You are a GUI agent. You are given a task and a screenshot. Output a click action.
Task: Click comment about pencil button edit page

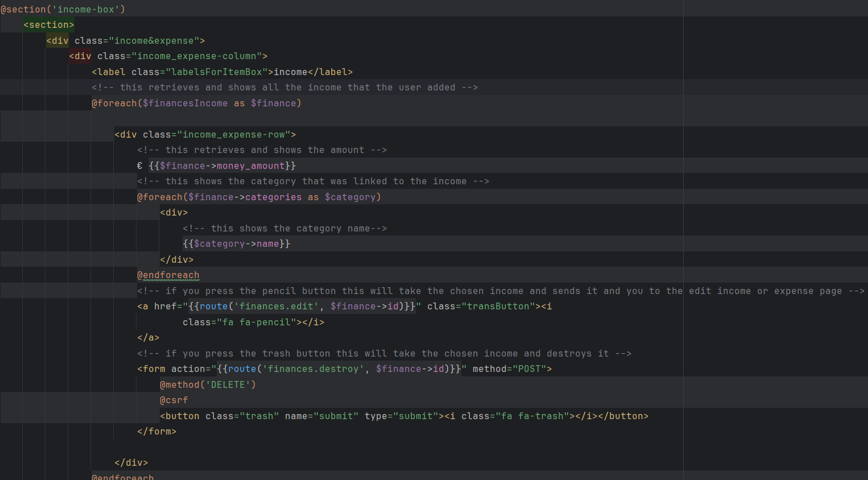pos(501,291)
